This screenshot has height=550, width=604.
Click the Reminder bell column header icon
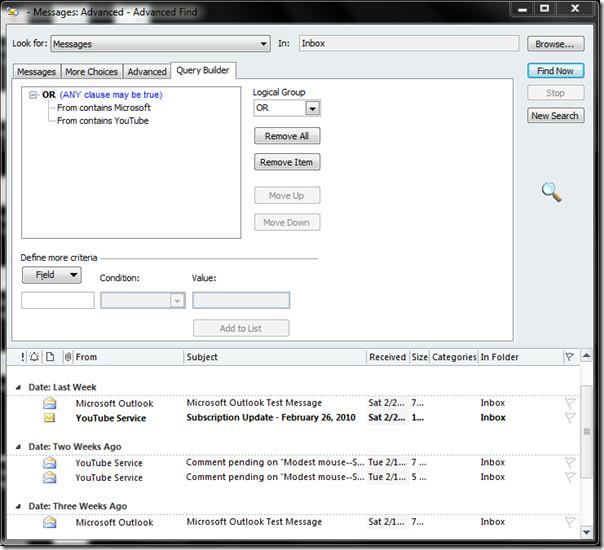point(34,357)
